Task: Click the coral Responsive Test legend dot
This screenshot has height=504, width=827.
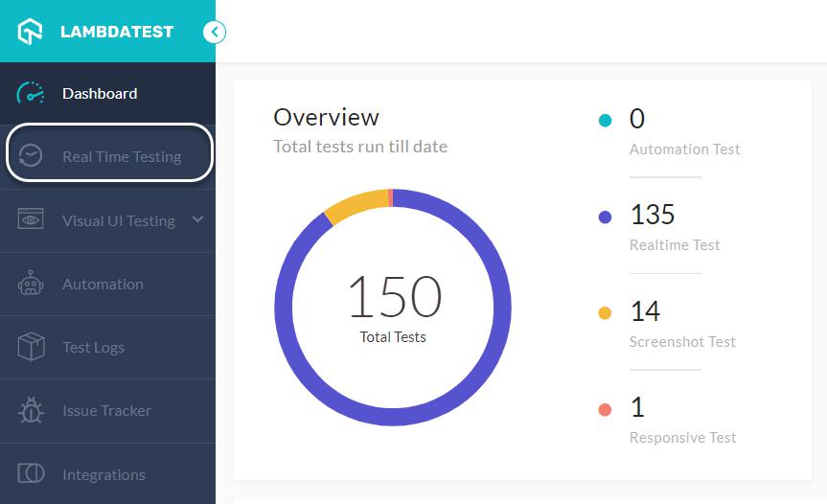Action: click(x=605, y=410)
